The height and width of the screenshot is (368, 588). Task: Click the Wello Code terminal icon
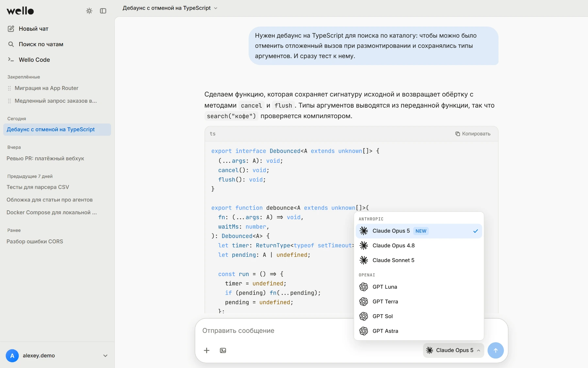coord(11,60)
